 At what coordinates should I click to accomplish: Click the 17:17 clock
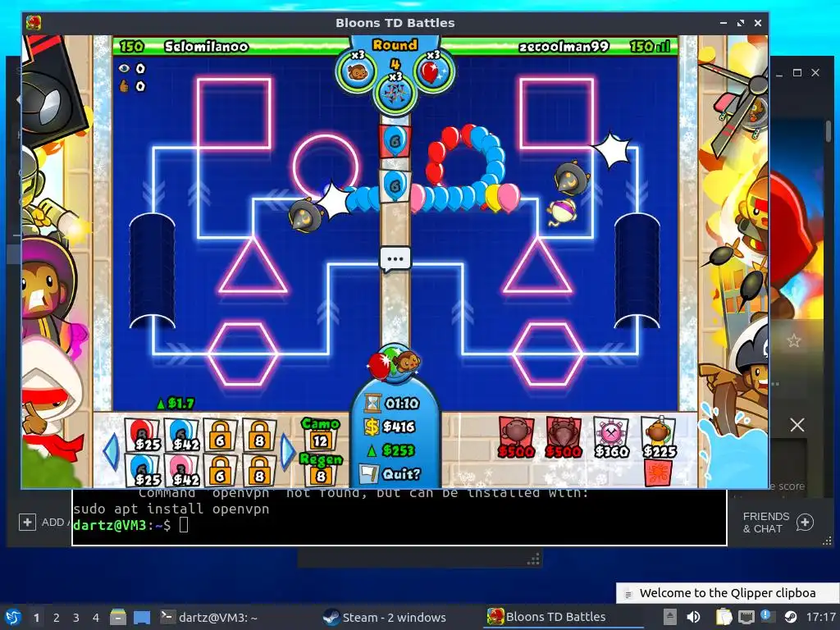tap(820, 617)
